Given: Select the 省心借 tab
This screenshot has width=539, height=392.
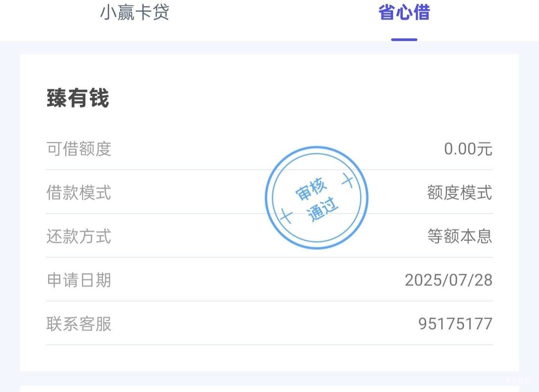Looking at the screenshot, I should click(404, 12).
